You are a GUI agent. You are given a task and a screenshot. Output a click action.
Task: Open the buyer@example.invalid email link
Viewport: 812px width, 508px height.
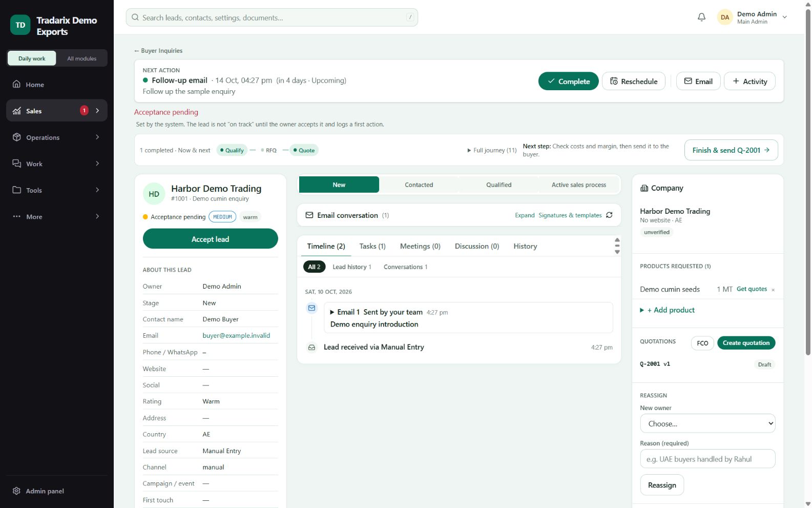pyautogui.click(x=236, y=335)
